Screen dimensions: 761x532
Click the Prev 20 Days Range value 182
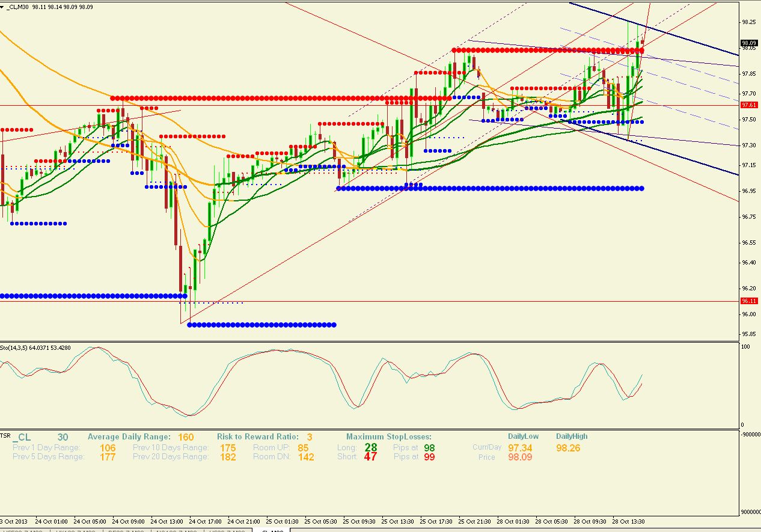click(x=228, y=457)
